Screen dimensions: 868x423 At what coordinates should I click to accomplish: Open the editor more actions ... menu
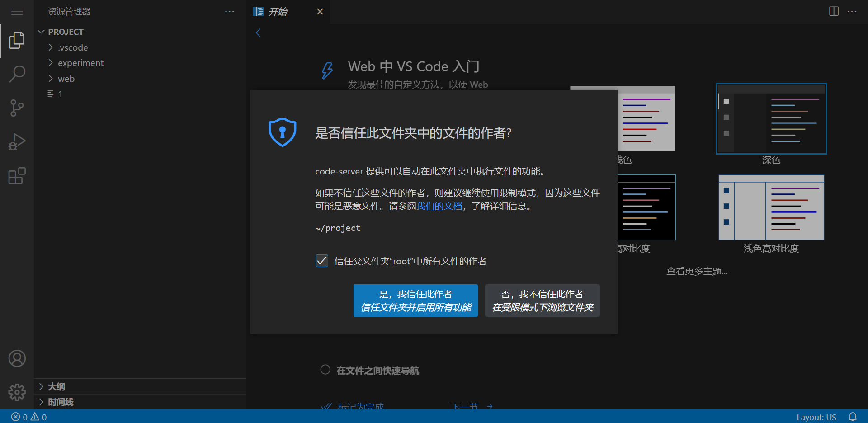point(853,12)
